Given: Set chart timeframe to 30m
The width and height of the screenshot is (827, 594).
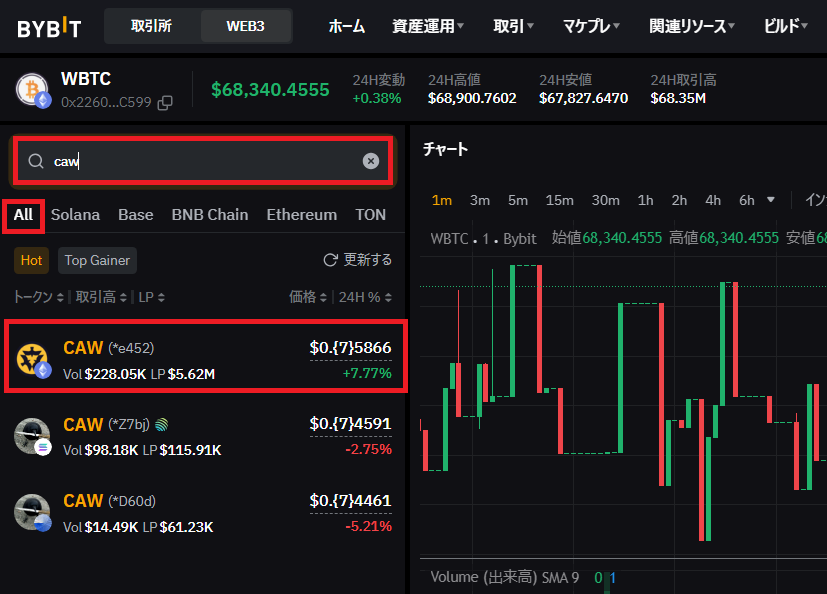Looking at the screenshot, I should tap(605, 200).
